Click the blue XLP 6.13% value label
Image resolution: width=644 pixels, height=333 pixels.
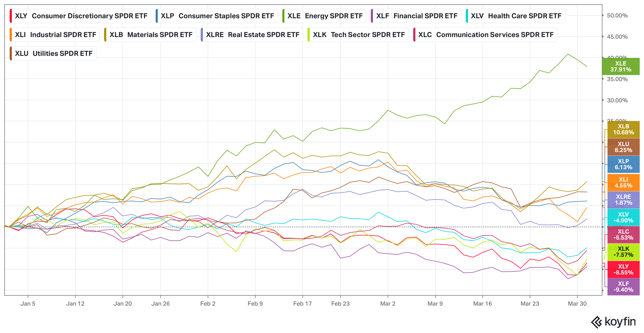(623, 164)
